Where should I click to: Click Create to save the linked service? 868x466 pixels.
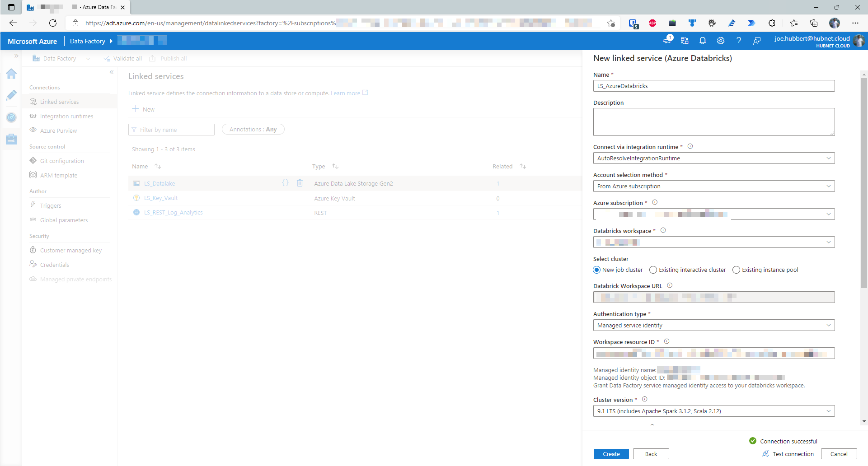point(611,454)
